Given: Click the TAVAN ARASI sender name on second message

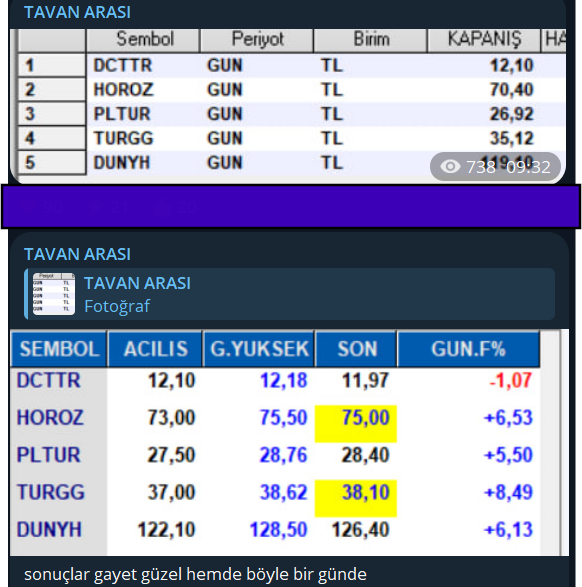Looking at the screenshot, I should point(77,254).
